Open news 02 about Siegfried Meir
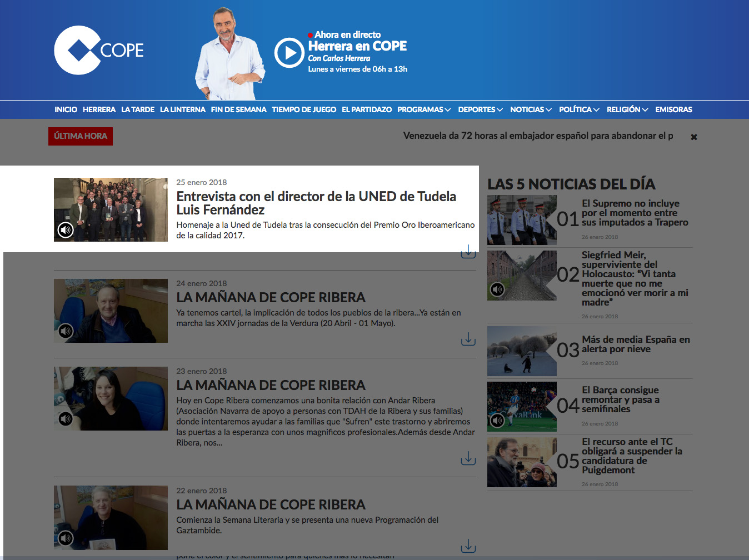This screenshot has width=749, height=560. click(x=635, y=278)
